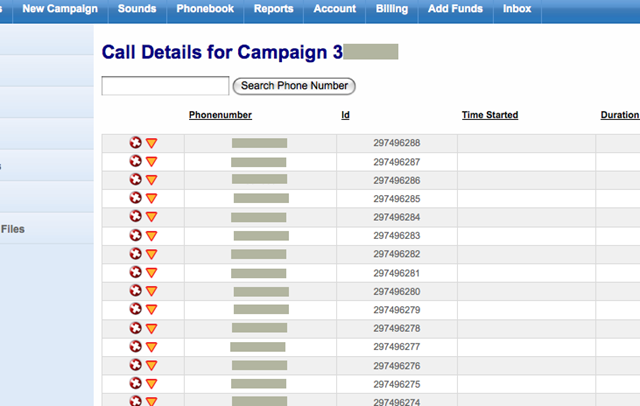Click the red delete icon for call 297496285
The image size is (640, 406).
pos(136,198)
